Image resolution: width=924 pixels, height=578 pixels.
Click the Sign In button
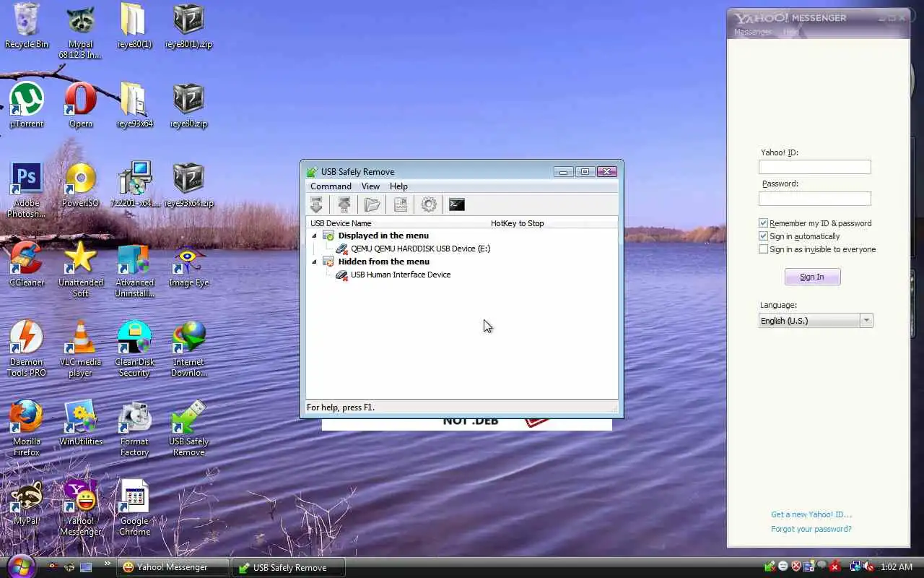click(x=812, y=277)
